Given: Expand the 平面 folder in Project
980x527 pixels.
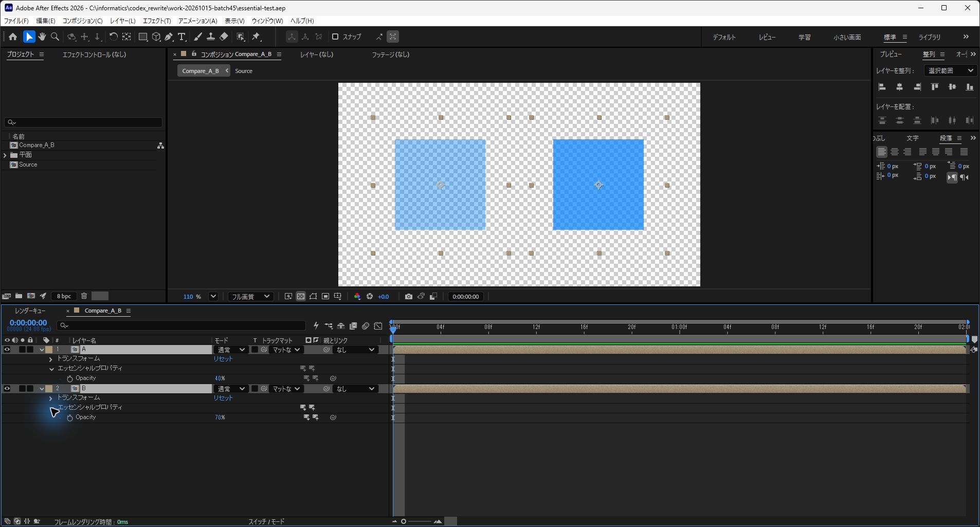Looking at the screenshot, I should (5, 155).
